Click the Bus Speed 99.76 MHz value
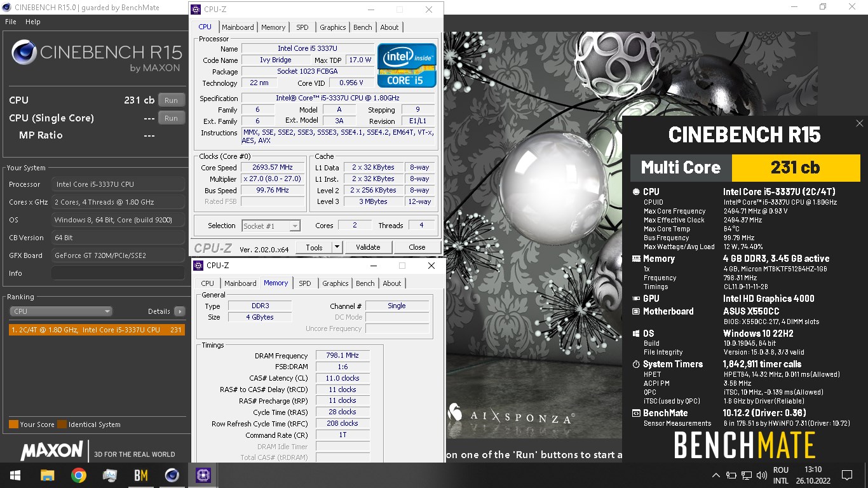 pyautogui.click(x=273, y=190)
